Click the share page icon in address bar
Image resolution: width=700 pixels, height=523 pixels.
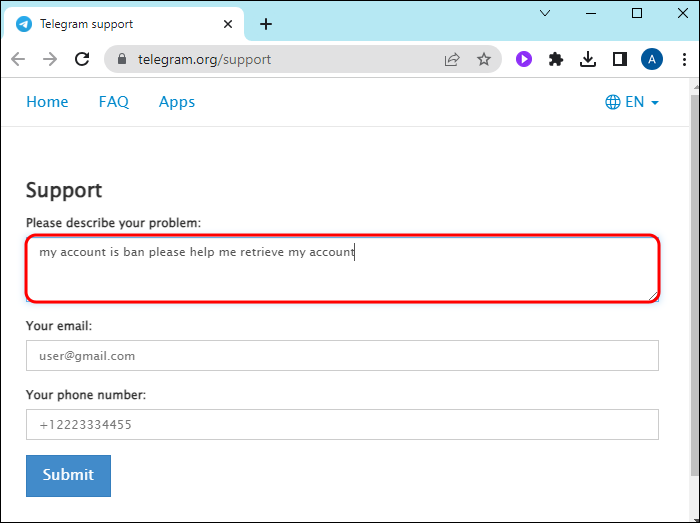[x=452, y=59]
